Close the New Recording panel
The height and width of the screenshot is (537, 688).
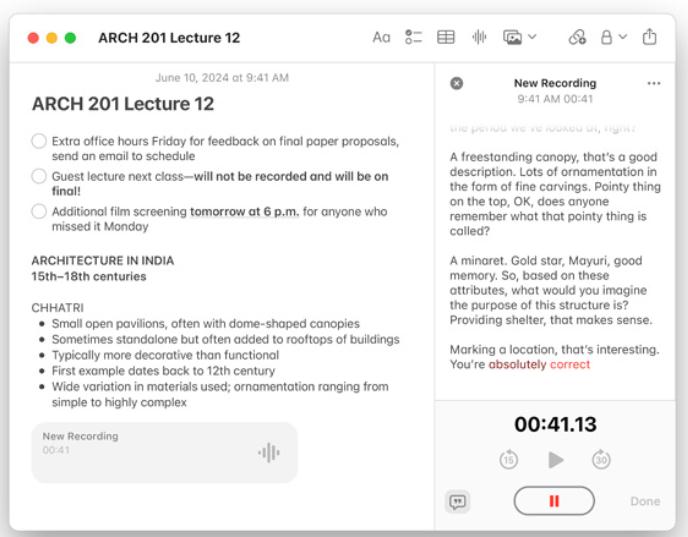click(457, 84)
